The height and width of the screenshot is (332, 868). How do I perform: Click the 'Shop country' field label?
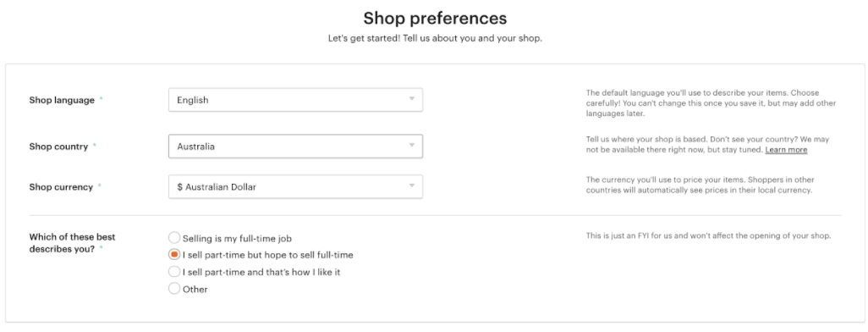coord(58,147)
